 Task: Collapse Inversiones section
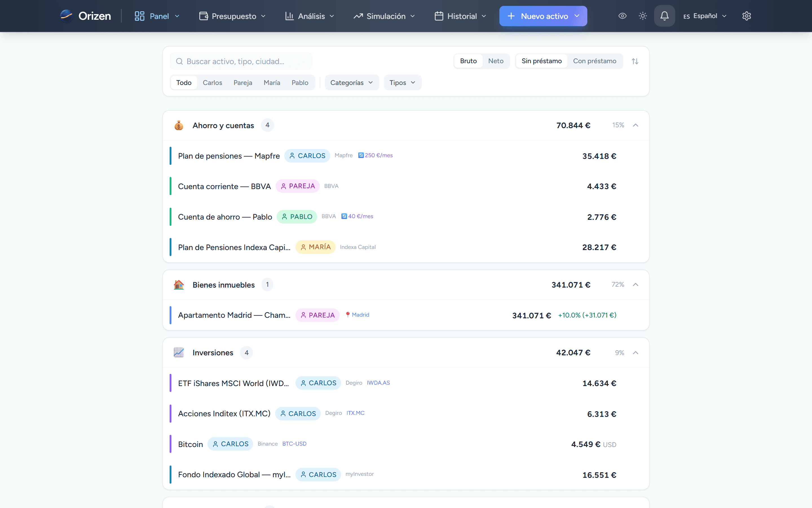tap(635, 352)
